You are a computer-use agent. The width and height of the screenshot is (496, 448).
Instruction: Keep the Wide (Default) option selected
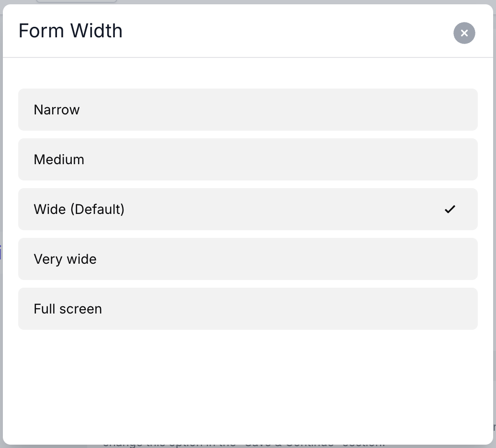tap(248, 209)
